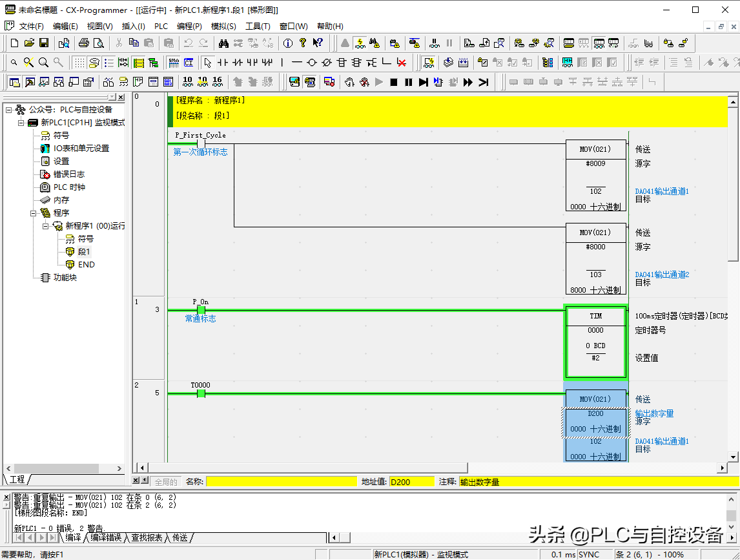Select the new coil tool
This screenshot has height=560, width=740.
311,63
